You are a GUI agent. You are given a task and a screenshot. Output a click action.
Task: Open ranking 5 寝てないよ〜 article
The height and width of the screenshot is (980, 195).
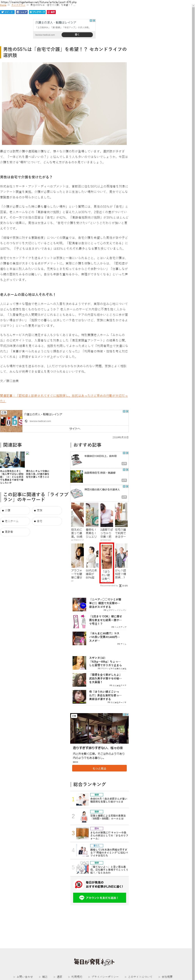[x=99, y=868]
